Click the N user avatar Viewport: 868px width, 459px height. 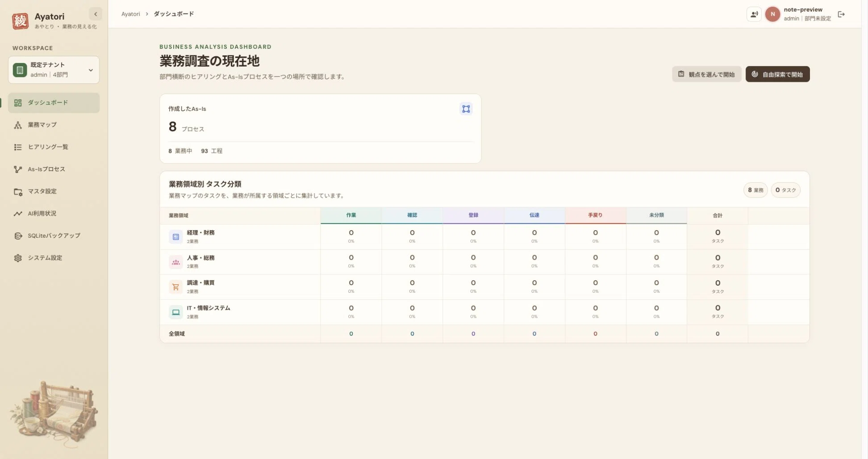(772, 14)
